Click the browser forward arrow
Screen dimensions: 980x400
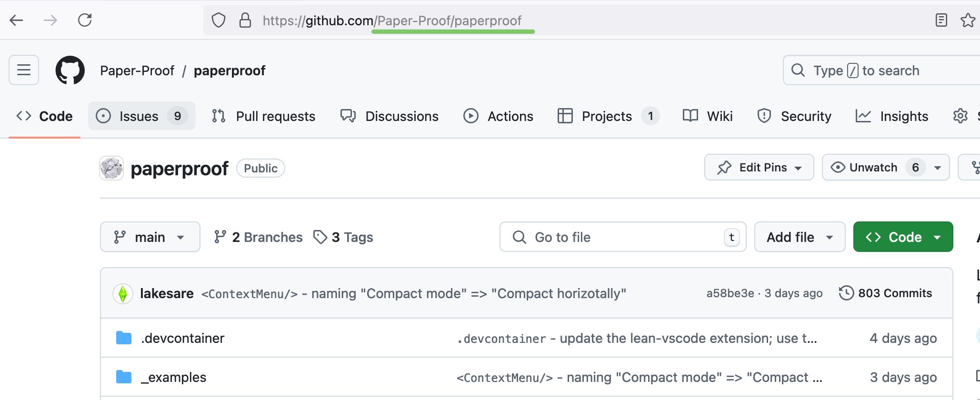coord(50,20)
